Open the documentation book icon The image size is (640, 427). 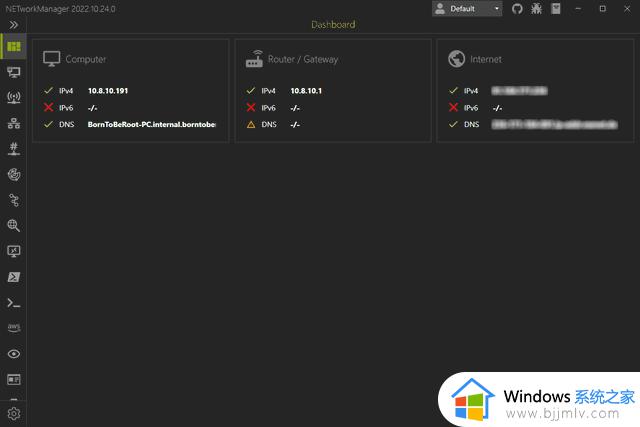(x=556, y=9)
